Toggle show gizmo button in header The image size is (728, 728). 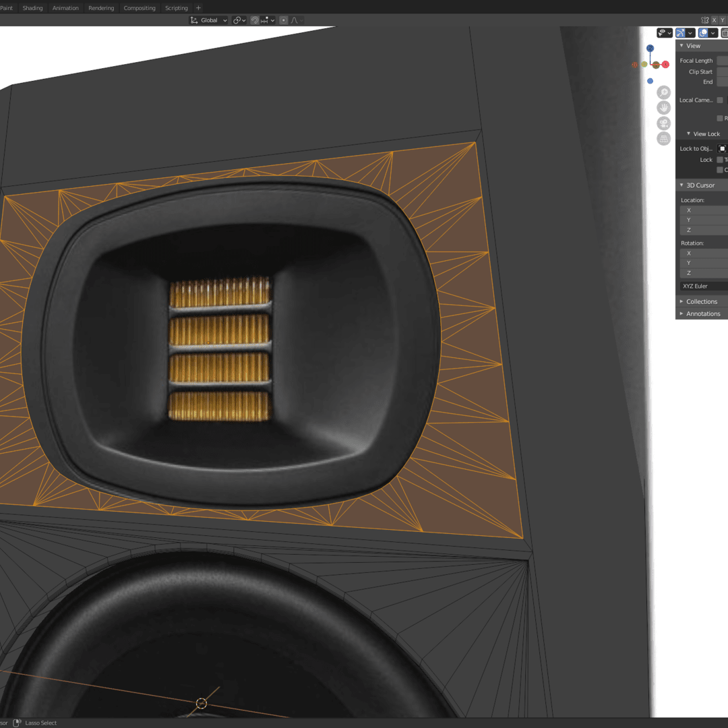[x=681, y=32]
